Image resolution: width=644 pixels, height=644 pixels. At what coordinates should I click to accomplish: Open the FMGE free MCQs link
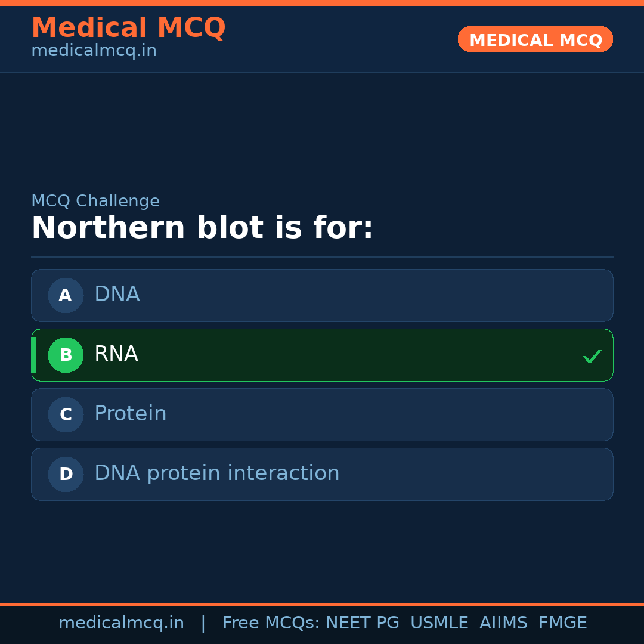pyautogui.click(x=562, y=623)
